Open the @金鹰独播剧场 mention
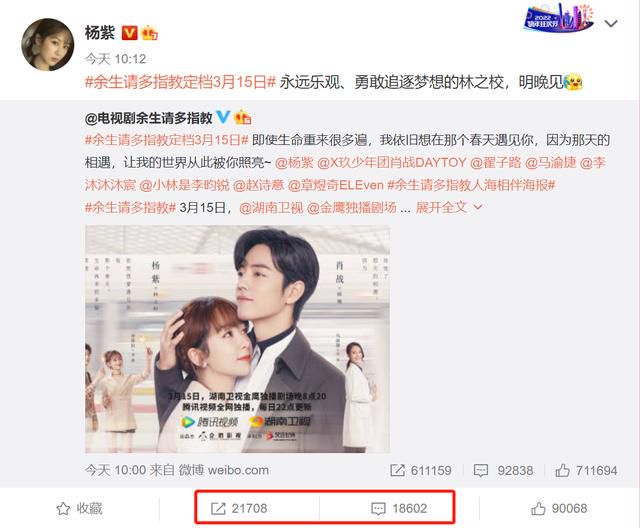Image resolution: width=640 pixels, height=528 pixels. [351, 208]
